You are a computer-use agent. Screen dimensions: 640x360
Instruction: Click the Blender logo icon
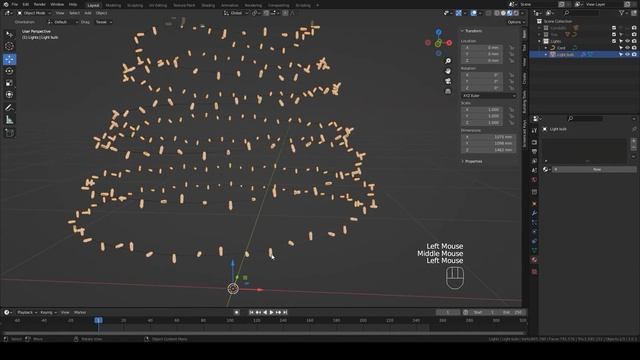pos(6,4)
